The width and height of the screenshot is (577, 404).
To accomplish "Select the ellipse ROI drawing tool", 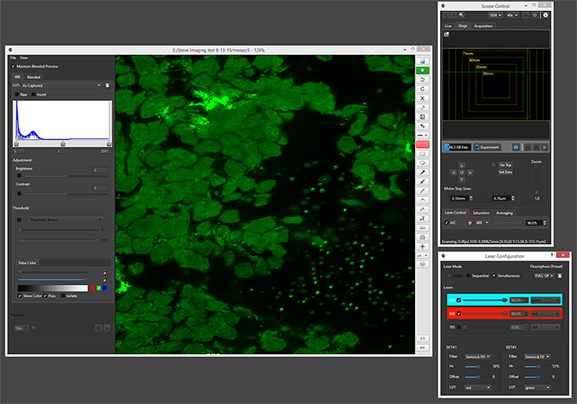I will 422,163.
